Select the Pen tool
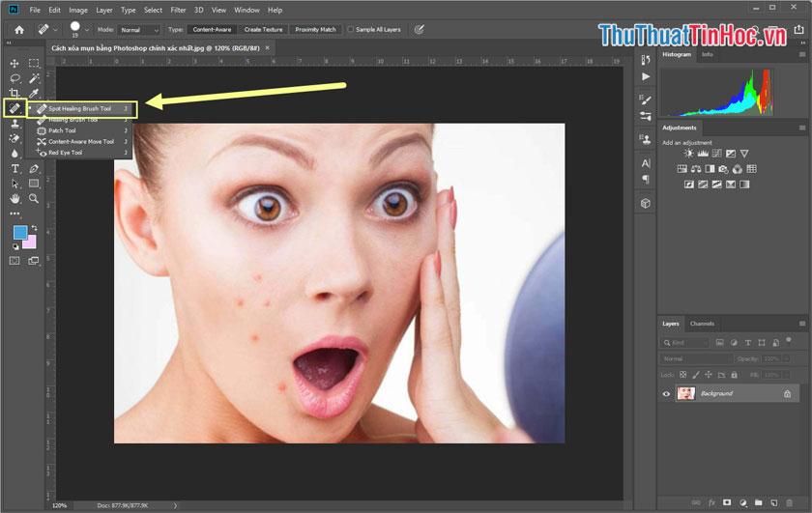 coord(34,169)
